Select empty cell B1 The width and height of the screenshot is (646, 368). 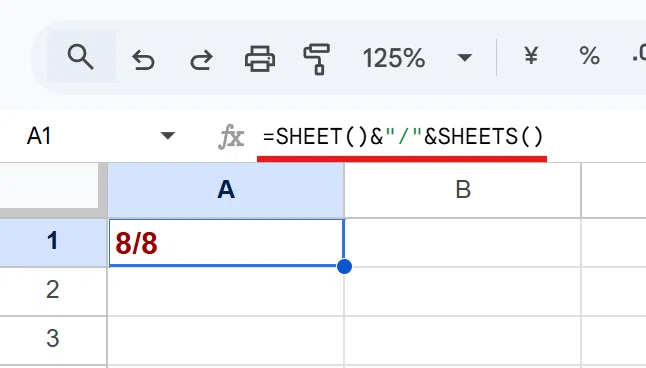463,242
